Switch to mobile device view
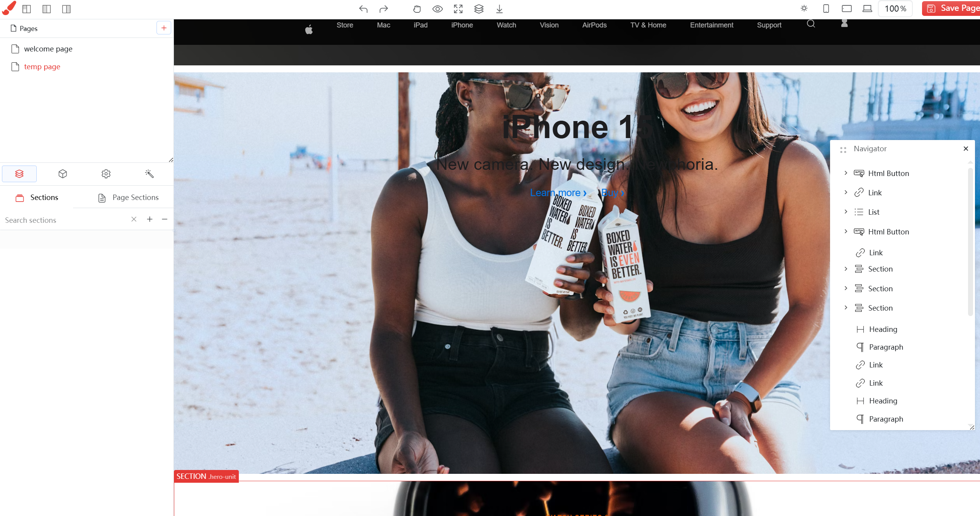980x516 pixels. click(x=826, y=9)
